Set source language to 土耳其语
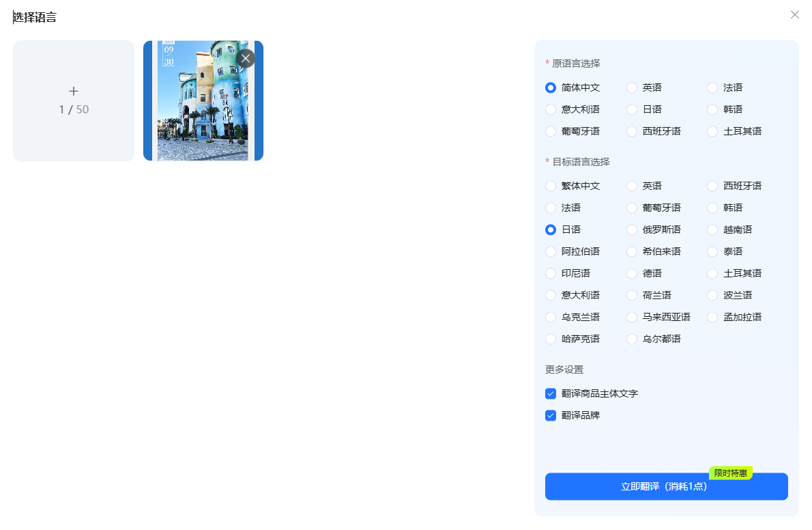Viewport: 812px width, 530px height. pos(712,131)
